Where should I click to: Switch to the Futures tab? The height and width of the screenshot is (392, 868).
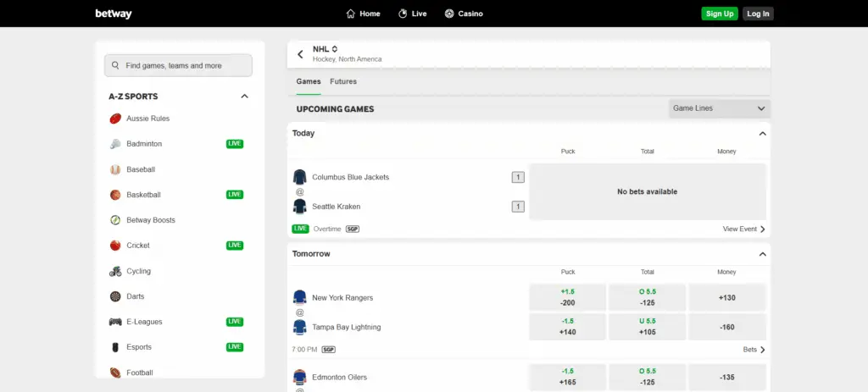click(343, 81)
